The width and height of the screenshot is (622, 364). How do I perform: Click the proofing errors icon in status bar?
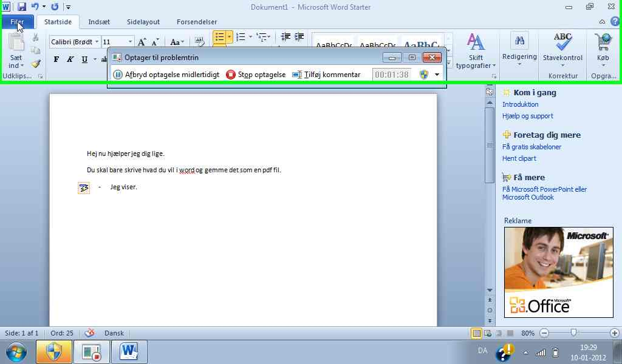(90, 333)
